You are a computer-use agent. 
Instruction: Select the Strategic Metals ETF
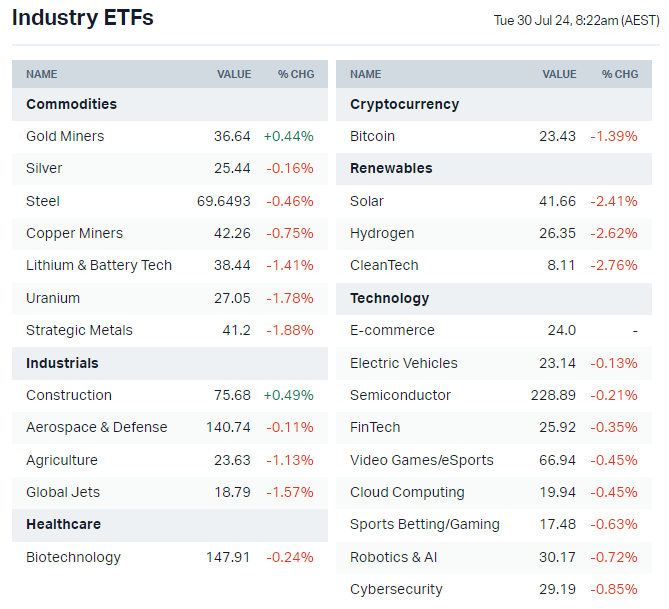(x=79, y=330)
